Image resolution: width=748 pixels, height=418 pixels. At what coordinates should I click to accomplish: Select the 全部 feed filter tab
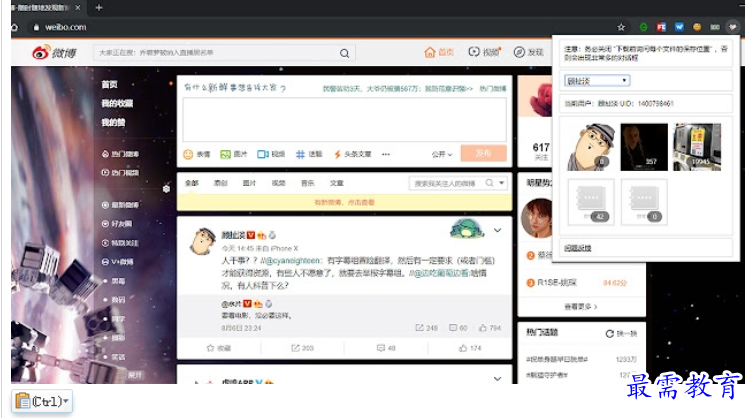[x=192, y=183]
